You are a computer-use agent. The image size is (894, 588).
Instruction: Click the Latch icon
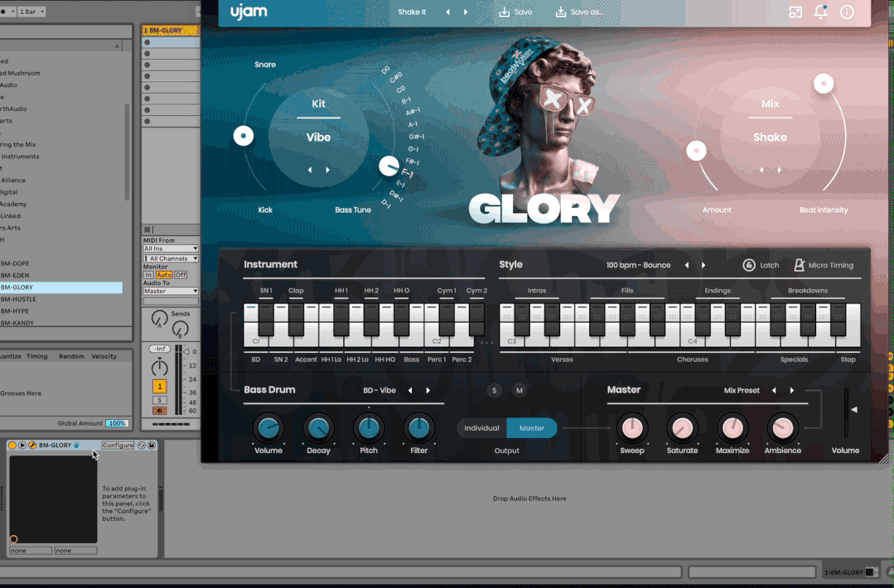749,265
